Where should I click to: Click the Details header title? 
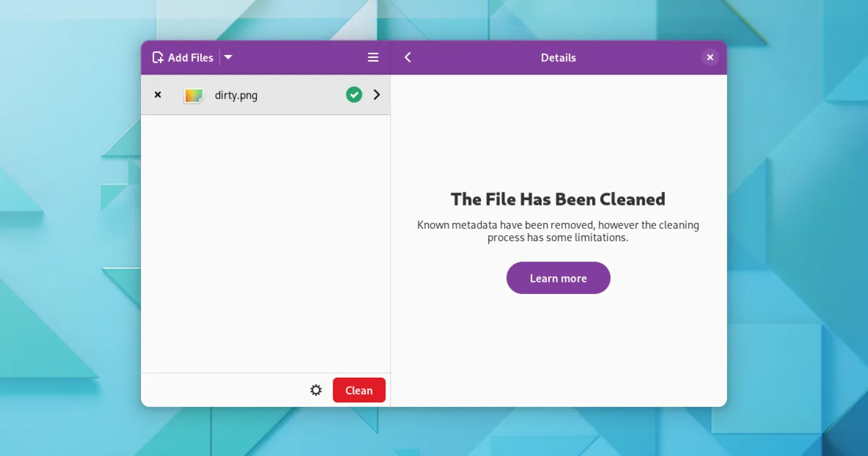(558, 58)
